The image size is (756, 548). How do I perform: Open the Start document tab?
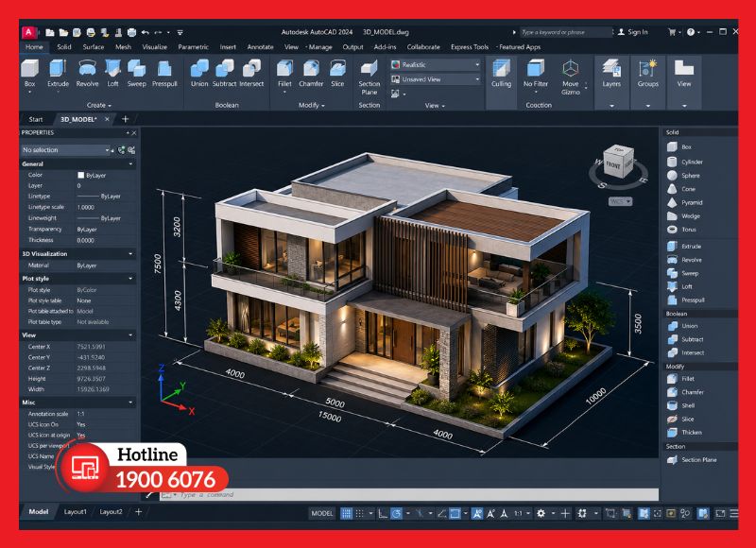coord(36,119)
